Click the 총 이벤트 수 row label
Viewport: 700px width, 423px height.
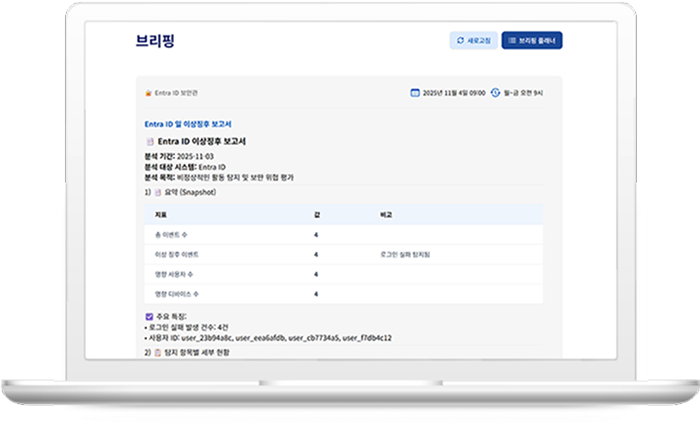coord(171,235)
